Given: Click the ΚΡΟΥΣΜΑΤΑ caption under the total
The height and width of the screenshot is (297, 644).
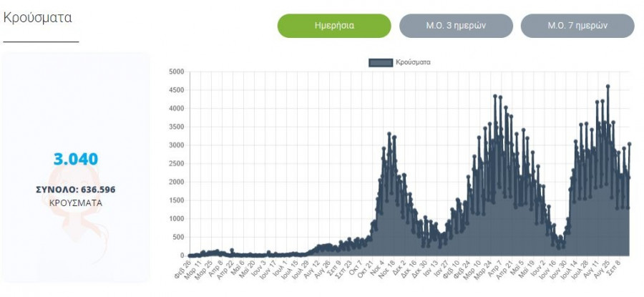Looking at the screenshot, I should point(75,203).
